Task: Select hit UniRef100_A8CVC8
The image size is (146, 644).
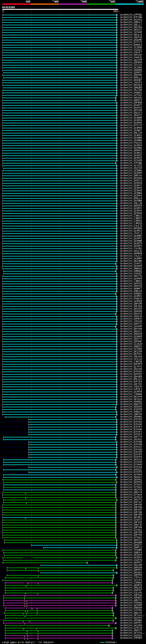Action: [x=131, y=490]
